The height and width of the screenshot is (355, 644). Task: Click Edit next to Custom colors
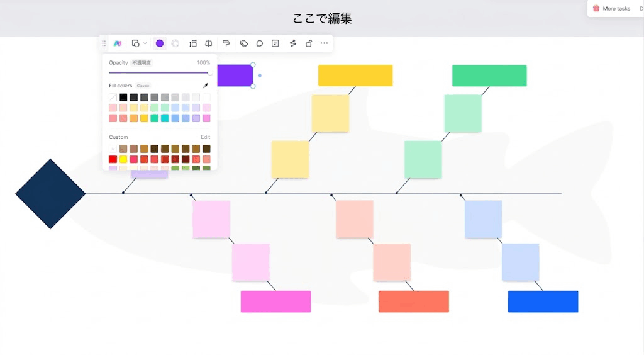click(206, 137)
